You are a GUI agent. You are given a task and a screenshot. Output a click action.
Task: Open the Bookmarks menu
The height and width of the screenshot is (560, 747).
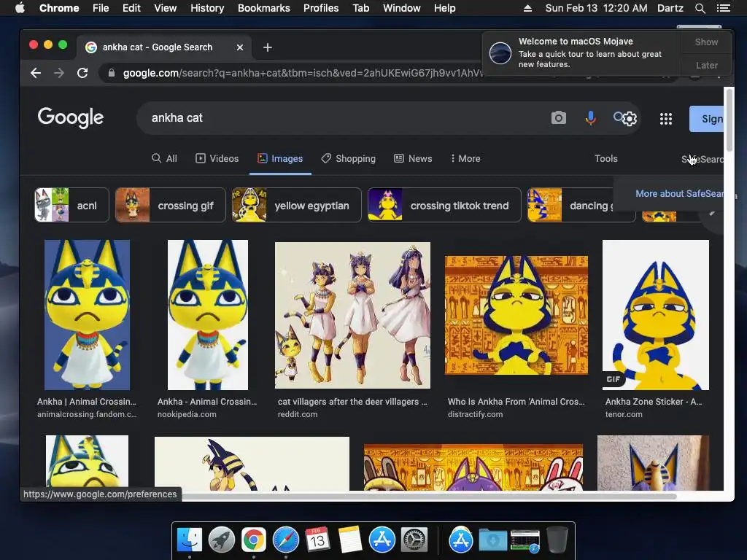264,8
